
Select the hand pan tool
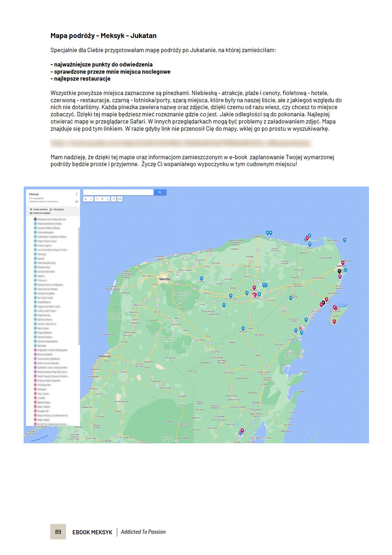97,199
